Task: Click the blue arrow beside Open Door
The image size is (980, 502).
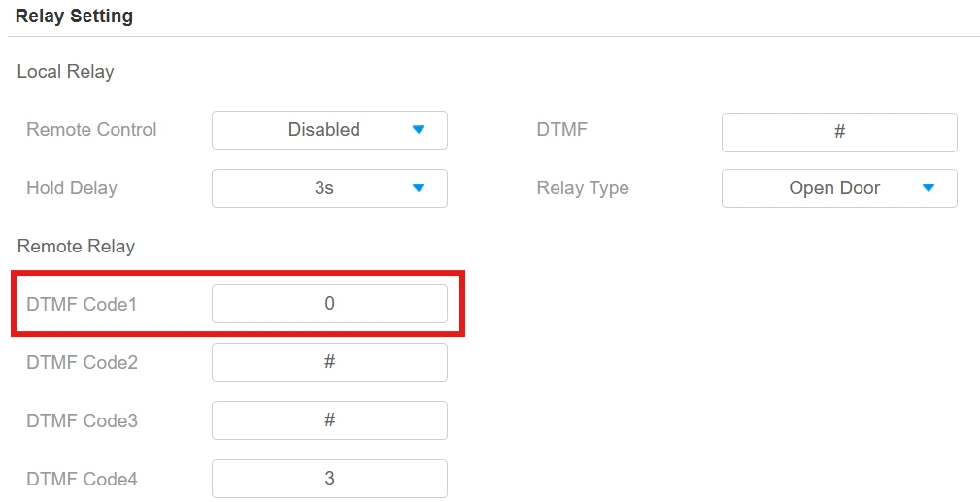Action: point(929,188)
